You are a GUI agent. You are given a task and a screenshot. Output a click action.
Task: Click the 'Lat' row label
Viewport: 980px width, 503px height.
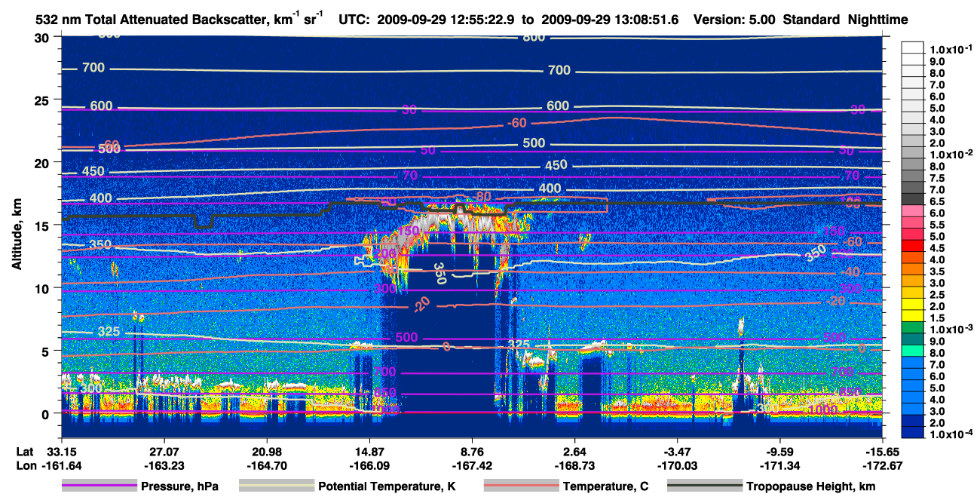pos(23,451)
